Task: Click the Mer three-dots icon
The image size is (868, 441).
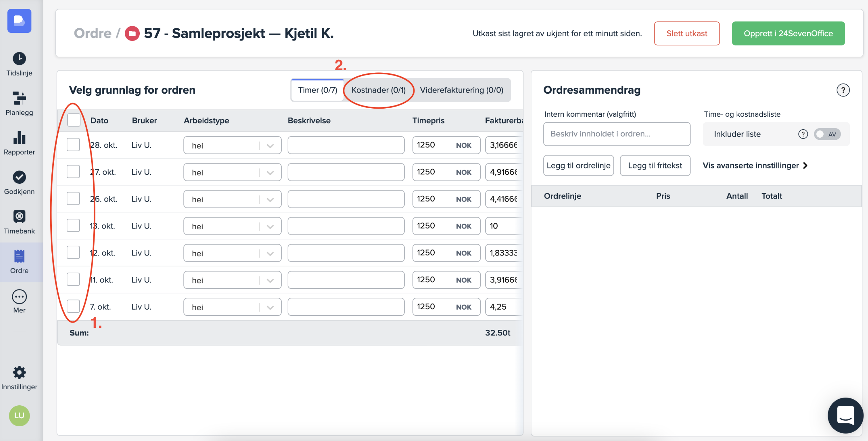Action: coord(19,297)
